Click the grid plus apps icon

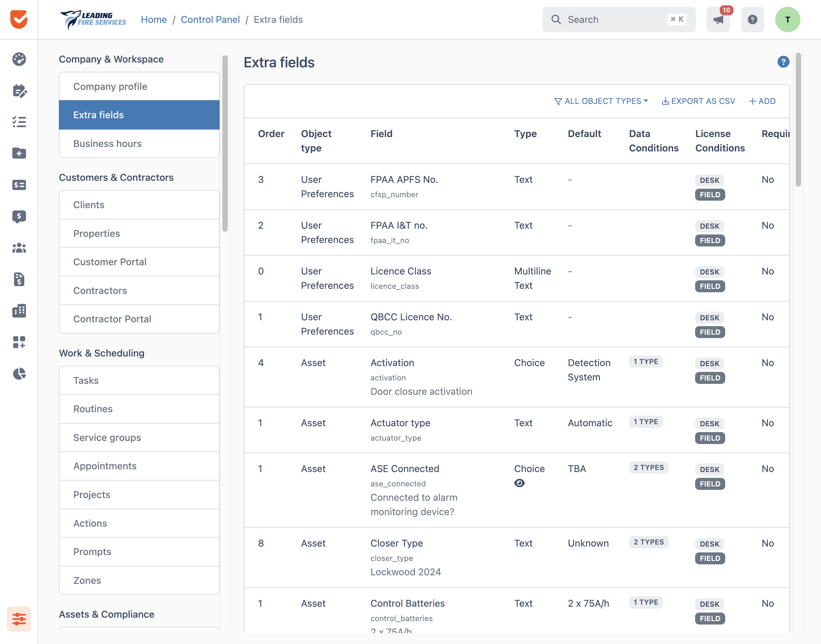(19, 343)
